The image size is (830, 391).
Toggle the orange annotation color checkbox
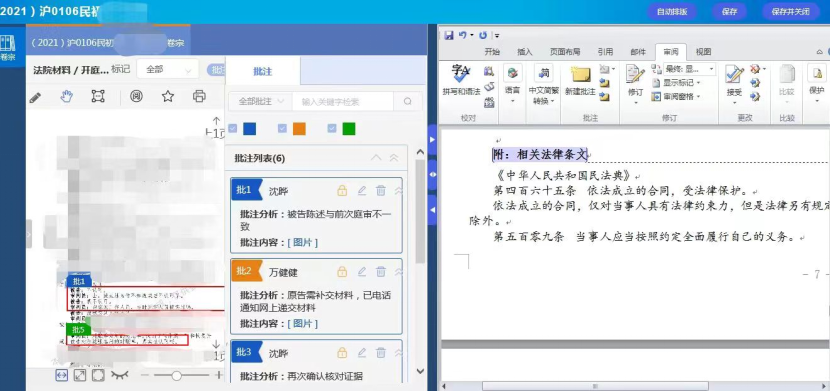(x=282, y=128)
